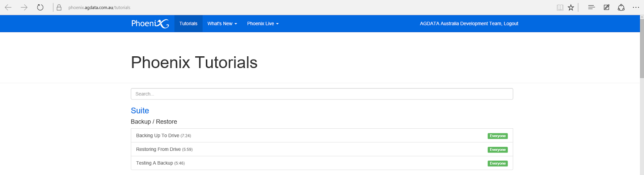Image resolution: width=644 pixels, height=175 pixels.
Task: Add page to favorites with star
Action: click(571, 7)
